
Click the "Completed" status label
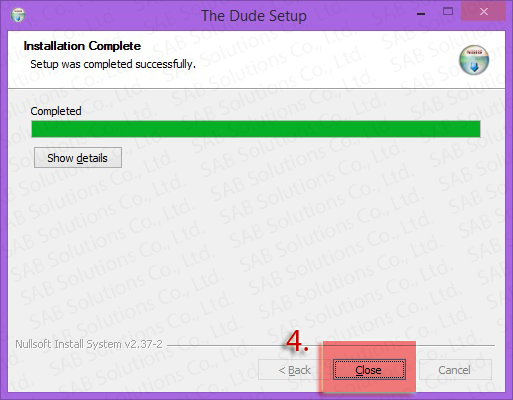(x=56, y=111)
